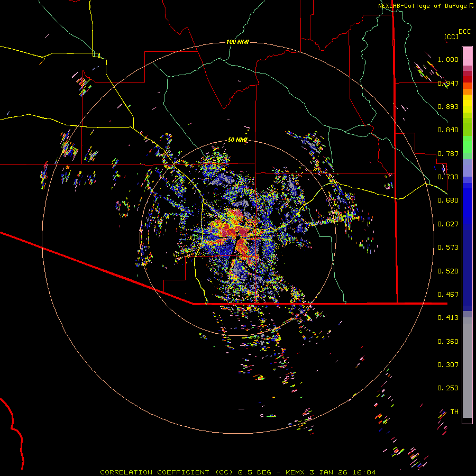This screenshot has height=476, width=476.
Task: Click the 0.627 legend value
Action: click(448, 224)
